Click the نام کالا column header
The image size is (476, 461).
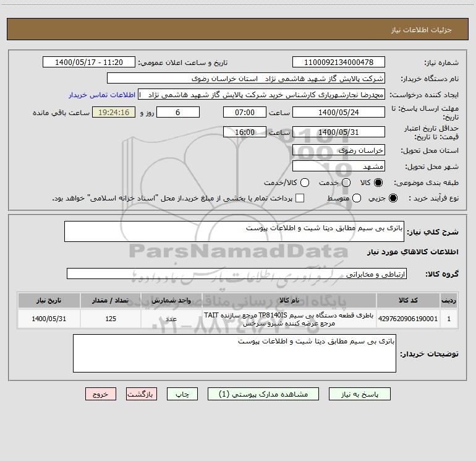point(289,300)
